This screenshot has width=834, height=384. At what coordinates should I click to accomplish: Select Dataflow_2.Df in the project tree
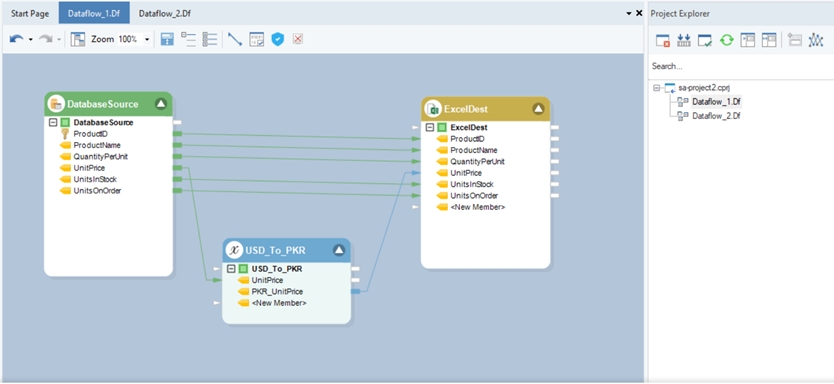(x=716, y=115)
